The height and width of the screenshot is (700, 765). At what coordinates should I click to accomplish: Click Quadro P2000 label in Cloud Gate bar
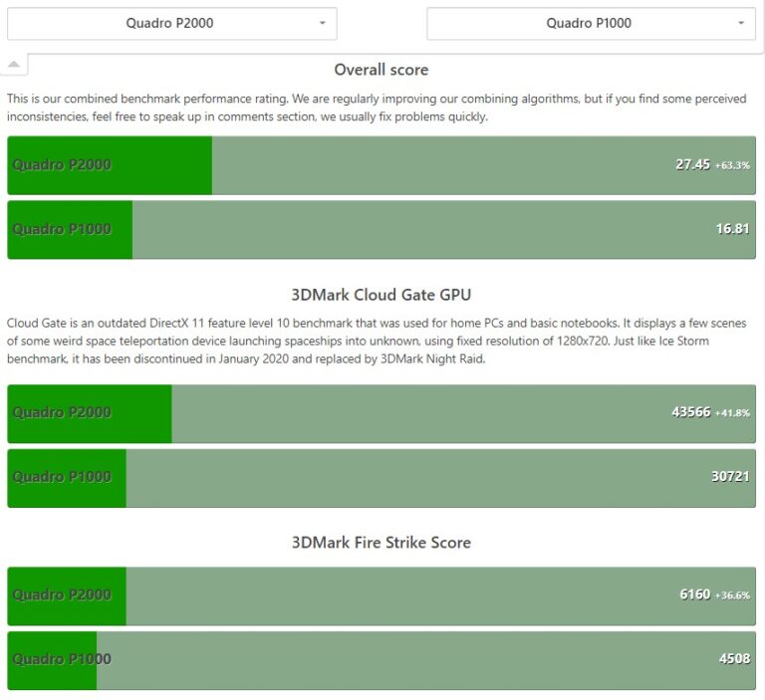[62, 413]
